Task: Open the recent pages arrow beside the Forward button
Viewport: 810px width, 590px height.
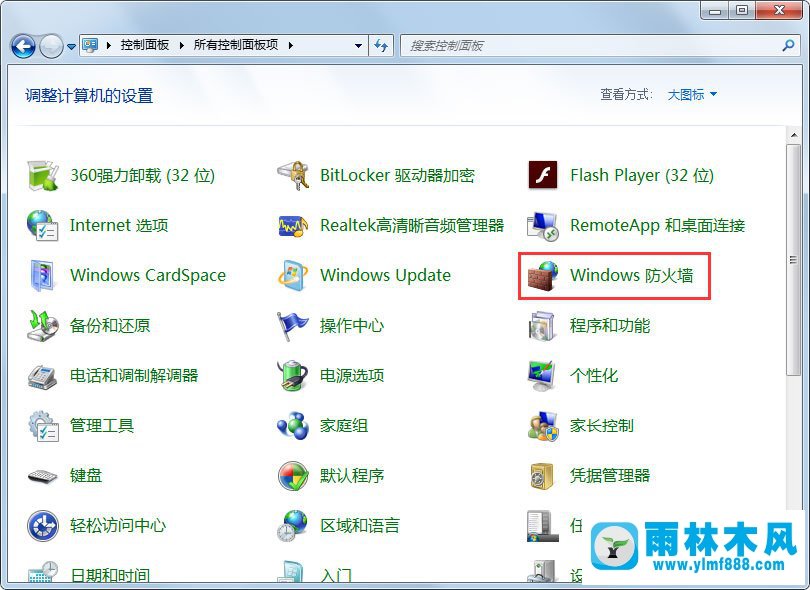Action: coord(72,46)
